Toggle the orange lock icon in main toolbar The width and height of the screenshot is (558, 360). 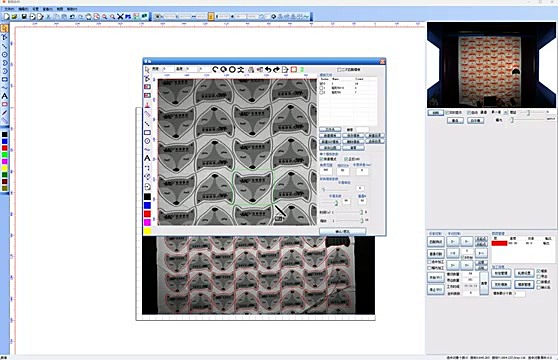(211, 16)
